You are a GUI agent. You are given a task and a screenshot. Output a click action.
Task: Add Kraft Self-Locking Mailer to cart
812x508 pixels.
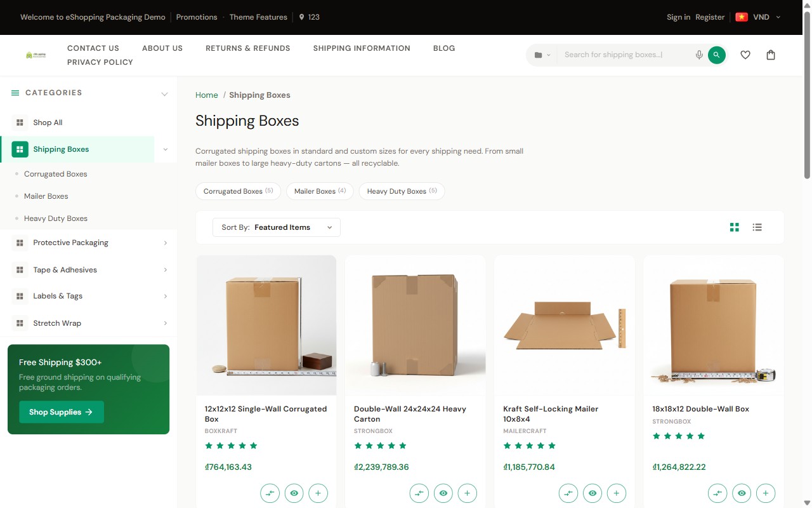617,493
